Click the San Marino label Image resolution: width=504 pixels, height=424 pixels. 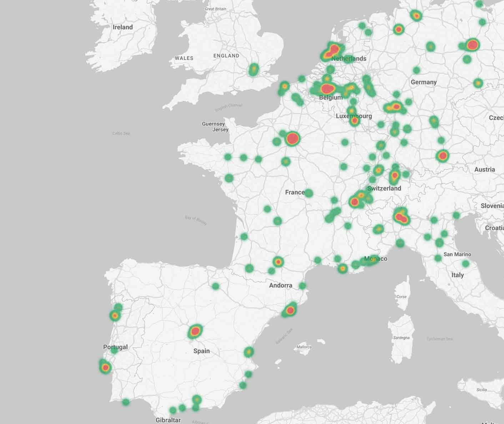point(457,254)
